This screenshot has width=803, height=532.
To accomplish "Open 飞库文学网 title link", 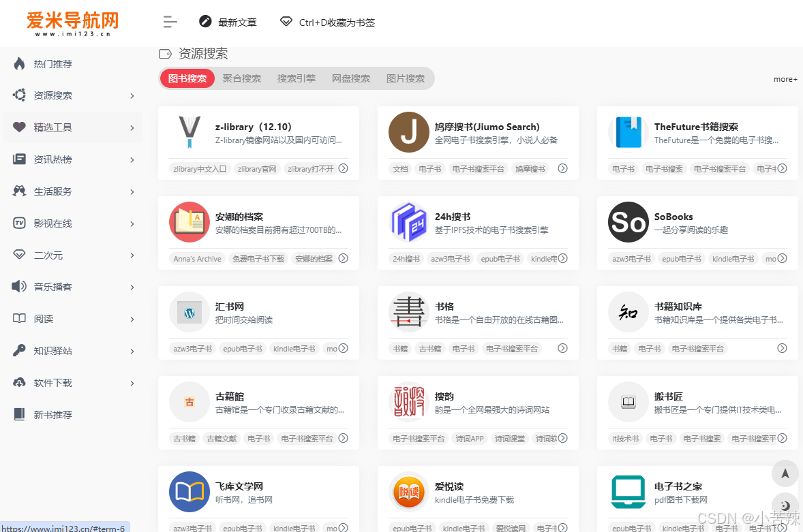I will click(239, 486).
